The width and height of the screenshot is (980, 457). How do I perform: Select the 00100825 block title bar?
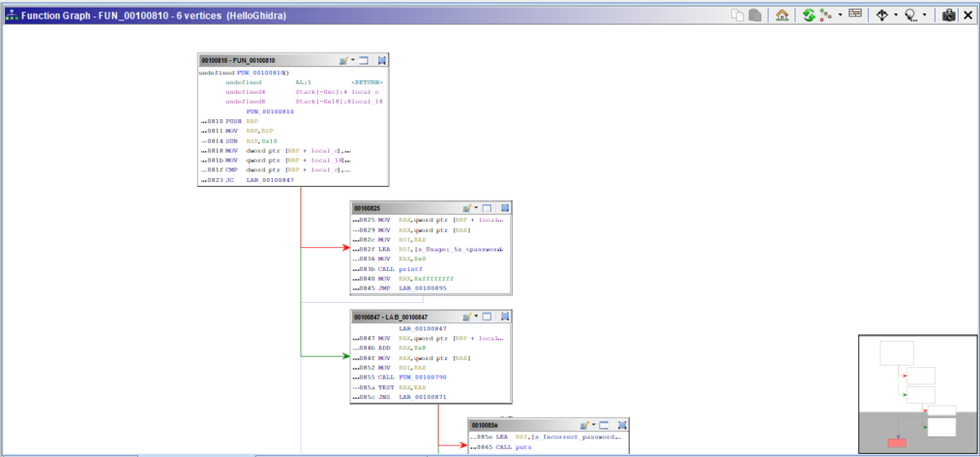pos(431,208)
